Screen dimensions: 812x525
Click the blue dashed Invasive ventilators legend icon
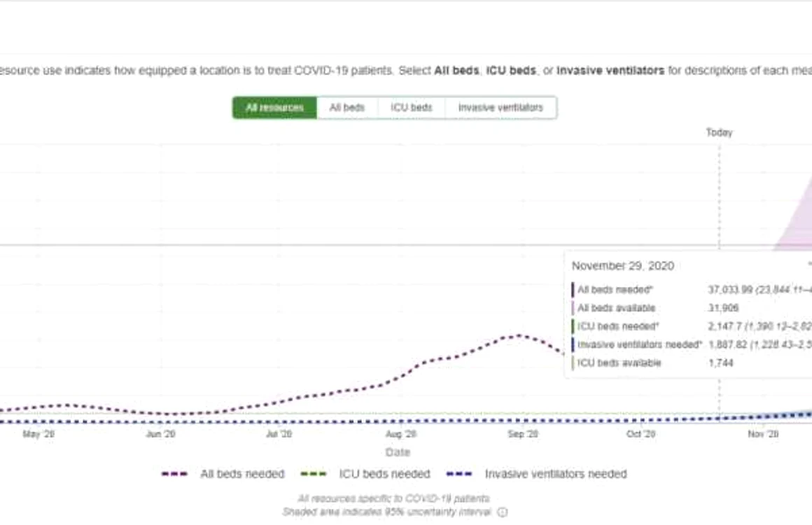pyautogui.click(x=459, y=475)
